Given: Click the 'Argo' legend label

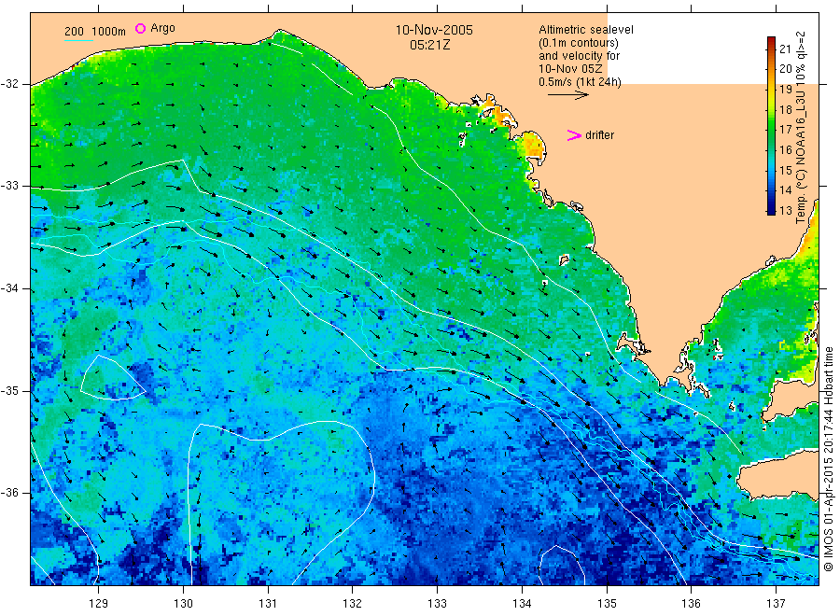Looking at the screenshot, I should pos(162,28).
